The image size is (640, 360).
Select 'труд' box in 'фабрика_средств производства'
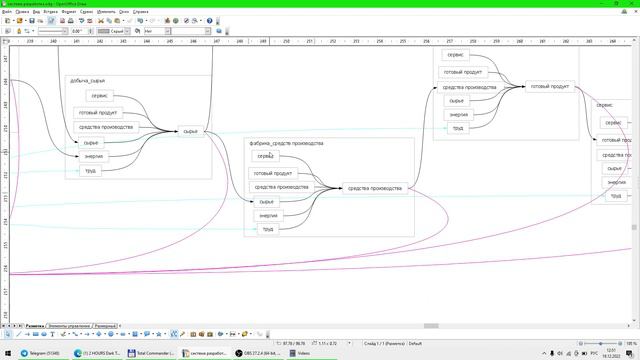tap(268, 229)
